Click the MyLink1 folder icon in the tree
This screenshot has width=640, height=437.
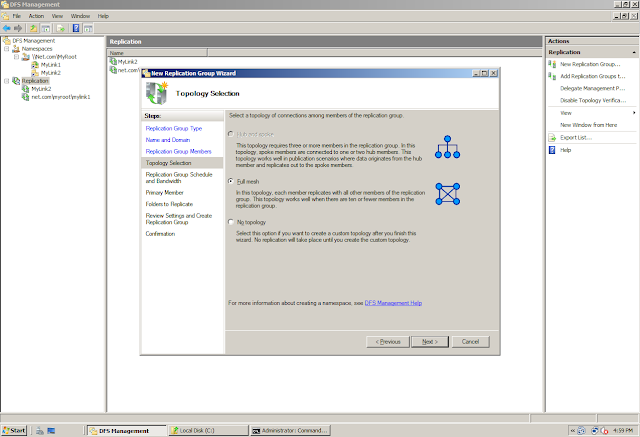tap(35, 65)
